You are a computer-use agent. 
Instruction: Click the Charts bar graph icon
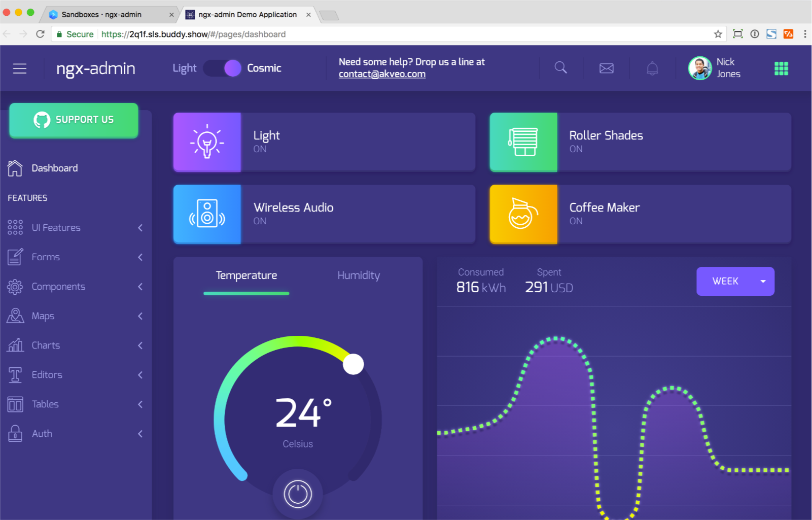pyautogui.click(x=15, y=345)
